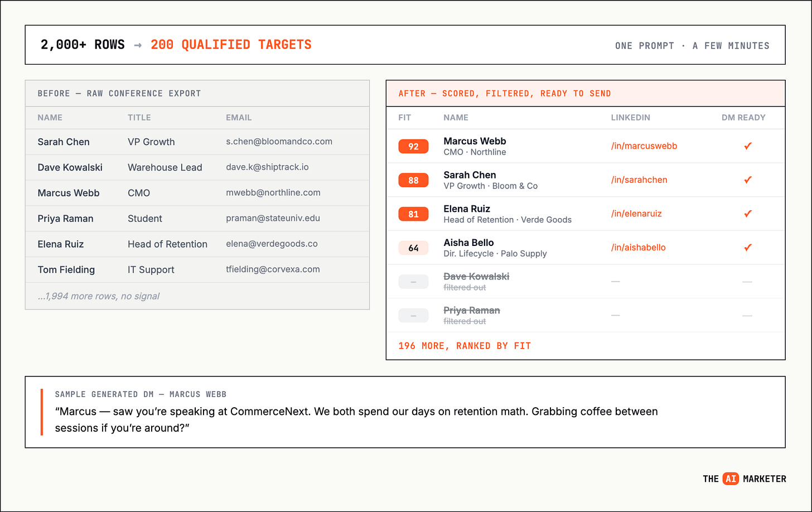Click Elena Ruiz in the scored table
812x512 pixels.
pos(467,209)
